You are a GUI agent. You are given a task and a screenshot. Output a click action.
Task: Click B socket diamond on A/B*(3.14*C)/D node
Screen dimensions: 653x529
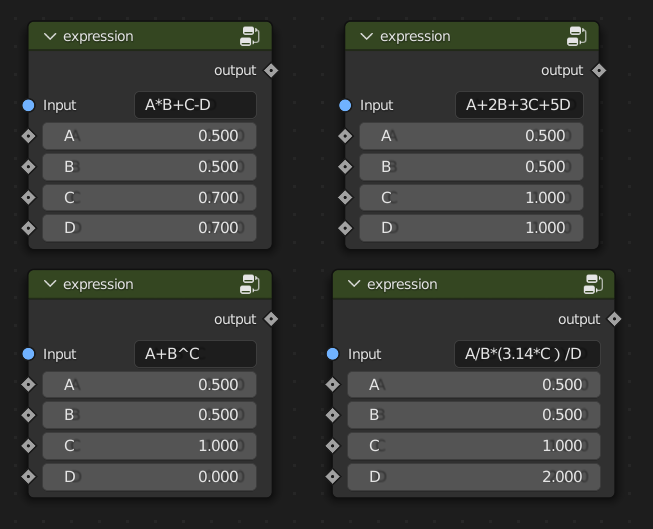[x=333, y=415]
